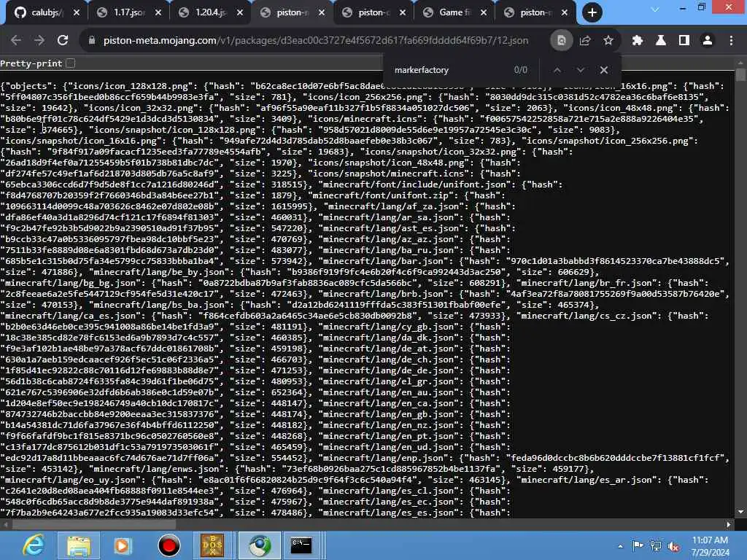Image resolution: width=747 pixels, height=560 pixels.
Task: Click the active browser taskbar icon
Action: coord(259,545)
